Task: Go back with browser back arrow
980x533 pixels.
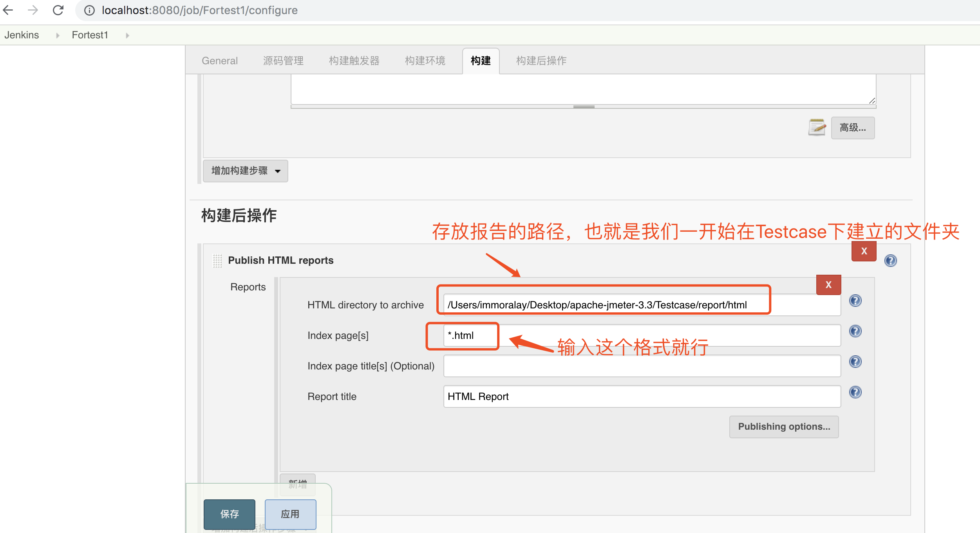Action: [8, 10]
